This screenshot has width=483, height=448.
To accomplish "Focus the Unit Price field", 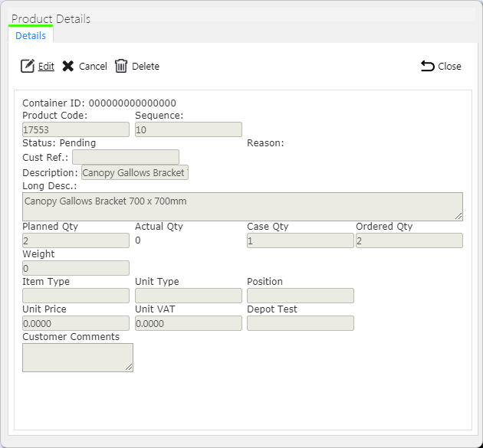I will pyautogui.click(x=76, y=323).
